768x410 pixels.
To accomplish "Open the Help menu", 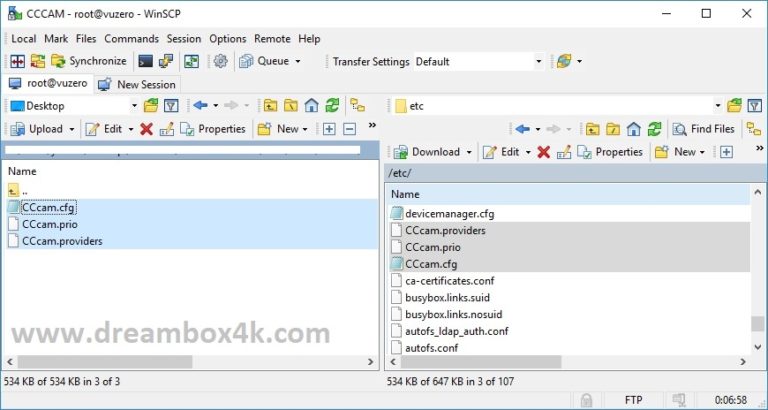I will pos(309,39).
